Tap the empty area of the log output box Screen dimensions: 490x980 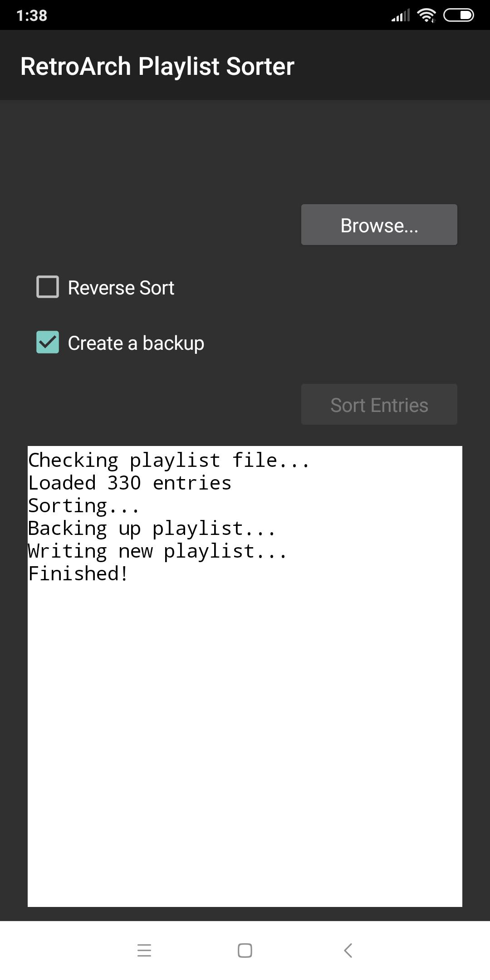[x=245, y=744]
